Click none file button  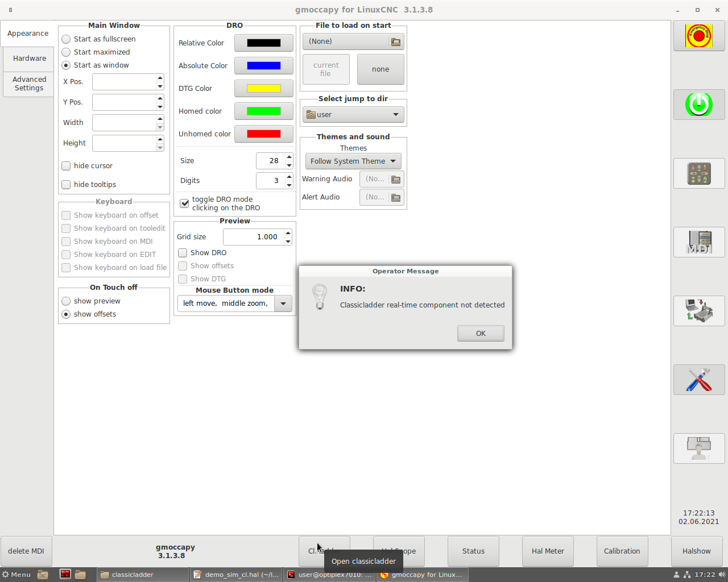tap(380, 69)
